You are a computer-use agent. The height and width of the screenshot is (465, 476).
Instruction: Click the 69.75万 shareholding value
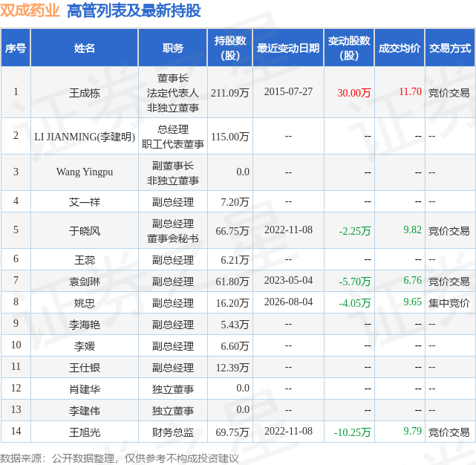pyautogui.click(x=232, y=432)
